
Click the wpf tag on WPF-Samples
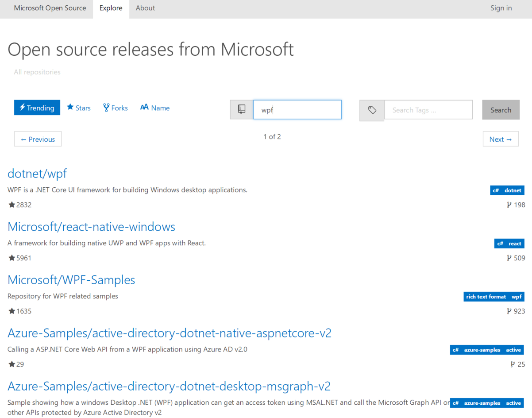517,297
